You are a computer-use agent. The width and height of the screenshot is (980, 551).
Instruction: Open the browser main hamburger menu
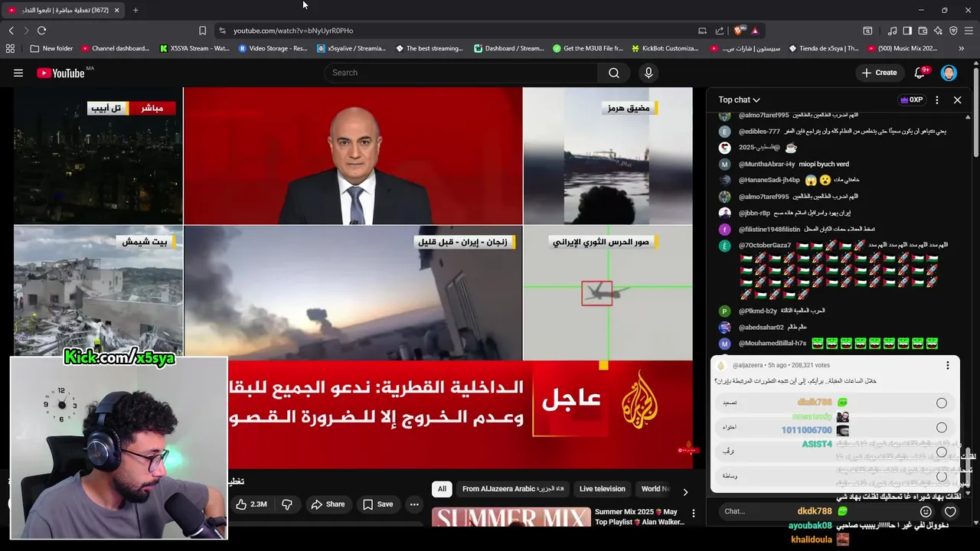[969, 31]
